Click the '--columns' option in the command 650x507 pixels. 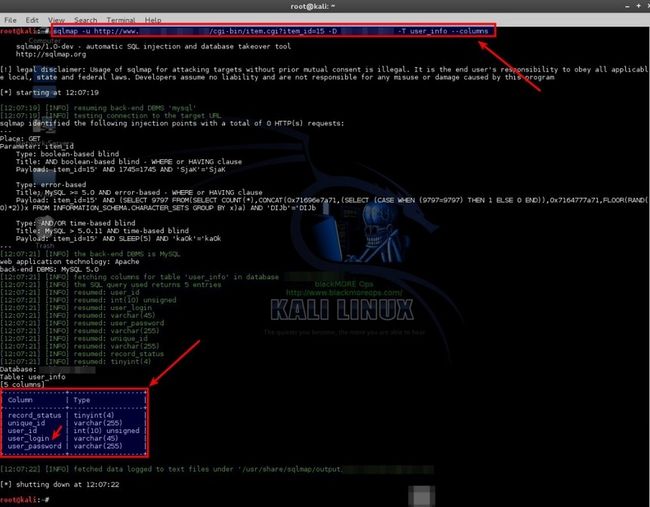469,31
